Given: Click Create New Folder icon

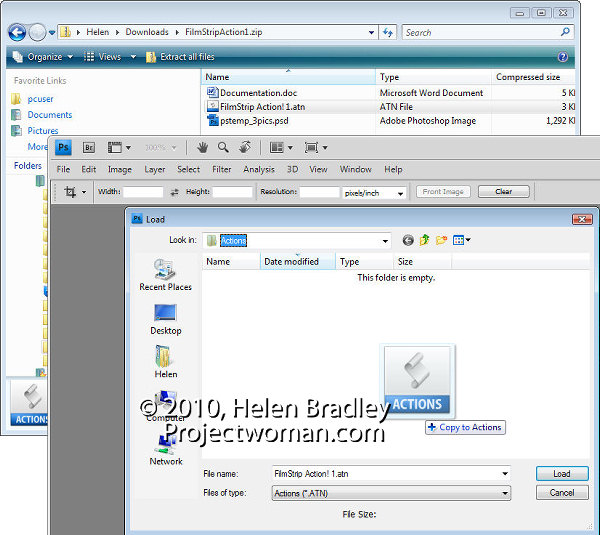Looking at the screenshot, I should tap(441, 240).
